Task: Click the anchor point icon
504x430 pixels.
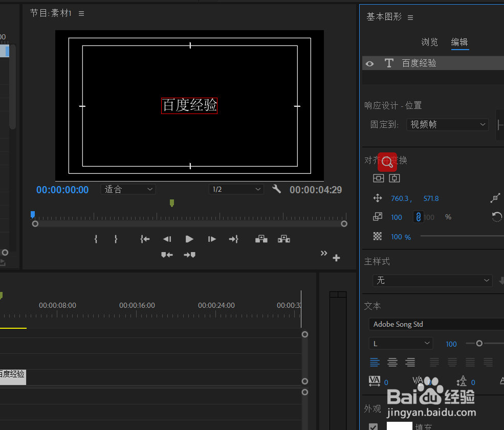Action: pos(495,198)
